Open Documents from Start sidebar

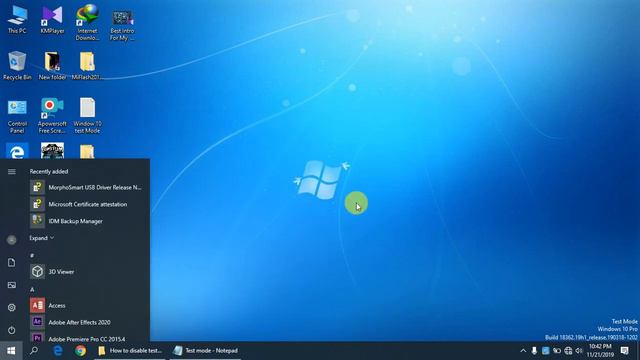12,262
